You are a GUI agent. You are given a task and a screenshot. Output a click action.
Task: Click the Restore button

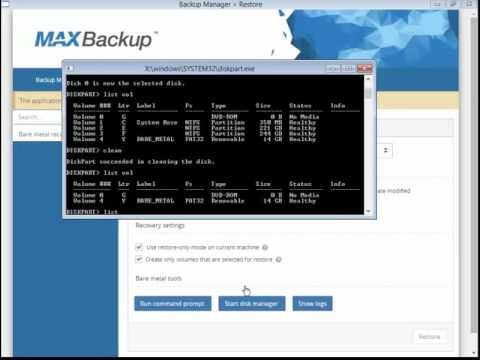tap(429, 337)
